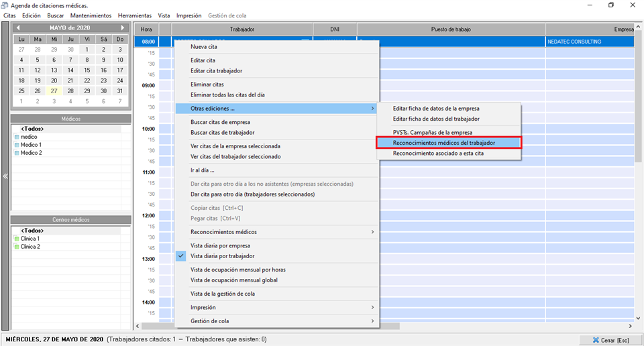Screen dimensions: 644x346
Task: Enable Vista diaria por empresa view
Action: point(220,245)
